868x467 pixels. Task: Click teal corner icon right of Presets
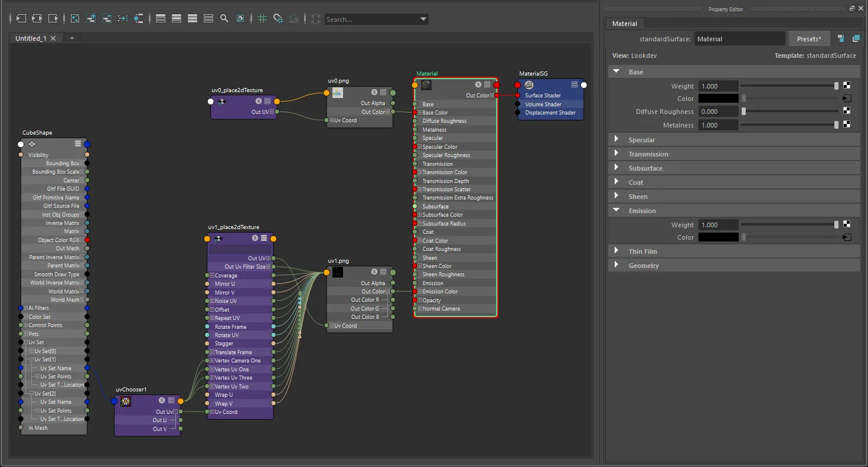pos(841,39)
